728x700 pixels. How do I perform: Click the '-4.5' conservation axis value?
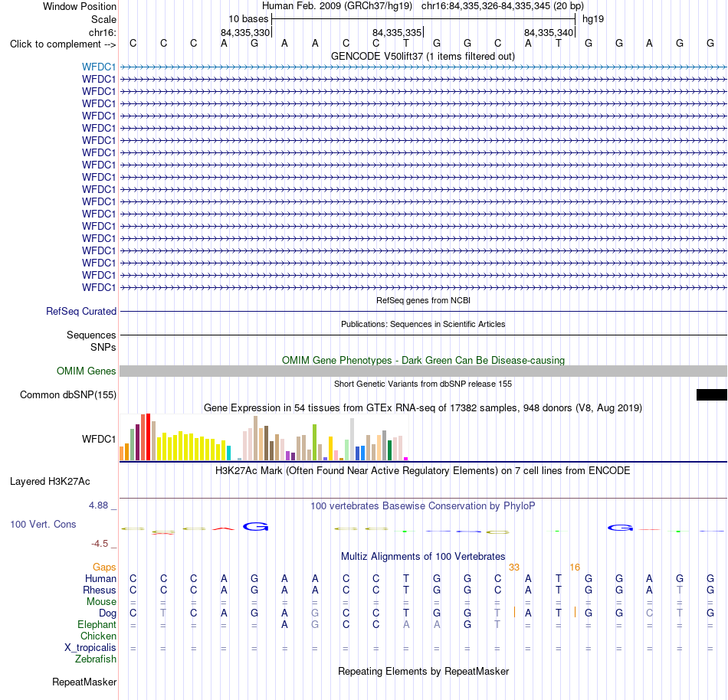[x=100, y=543]
